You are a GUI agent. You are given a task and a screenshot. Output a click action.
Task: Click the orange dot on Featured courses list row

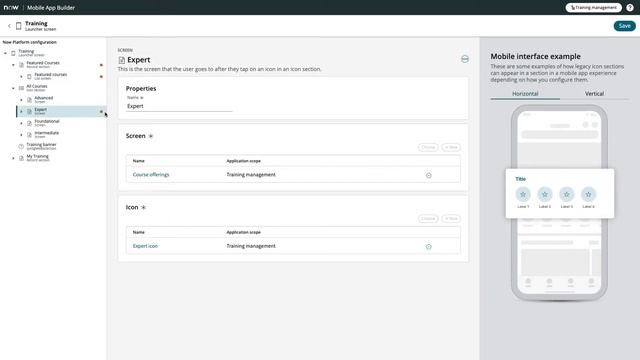[101, 76]
